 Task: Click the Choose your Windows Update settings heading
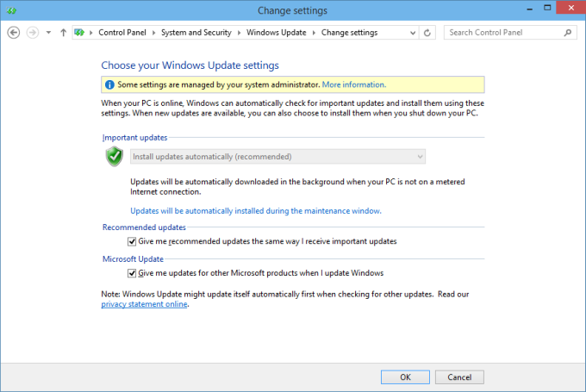click(190, 65)
